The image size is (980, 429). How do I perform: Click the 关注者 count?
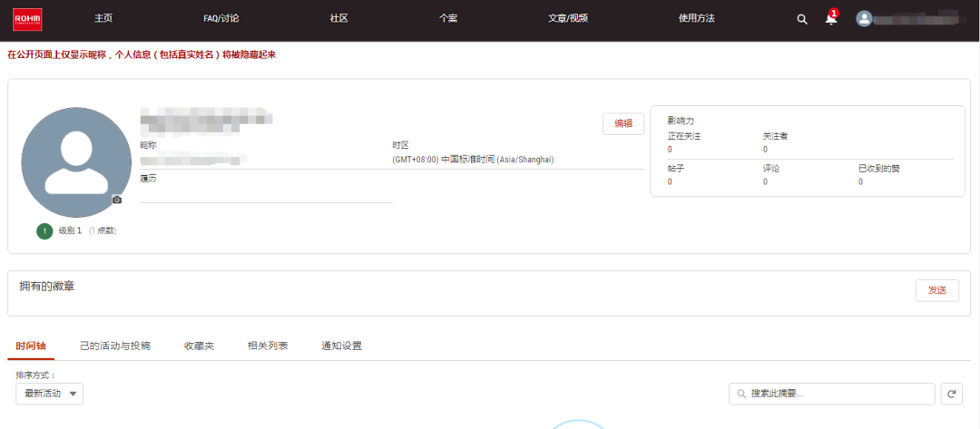click(x=765, y=150)
